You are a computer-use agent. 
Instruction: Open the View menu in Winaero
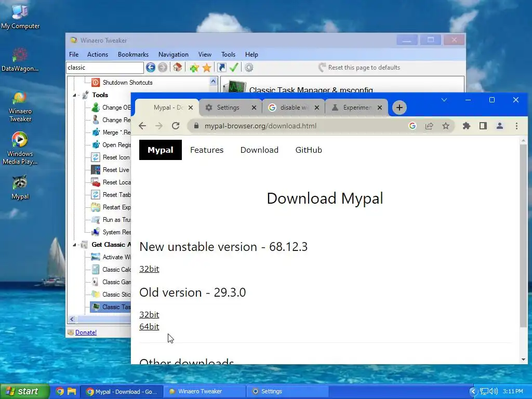coord(205,54)
